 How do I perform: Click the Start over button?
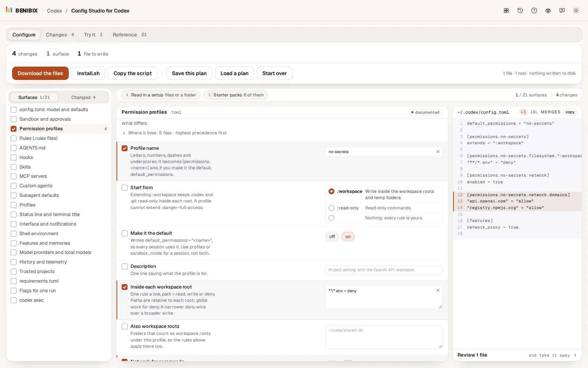point(275,73)
